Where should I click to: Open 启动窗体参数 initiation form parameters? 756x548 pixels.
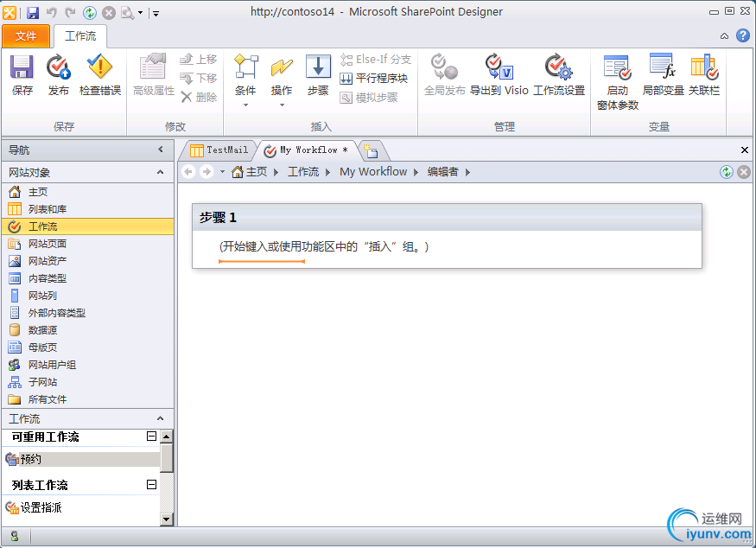click(618, 82)
